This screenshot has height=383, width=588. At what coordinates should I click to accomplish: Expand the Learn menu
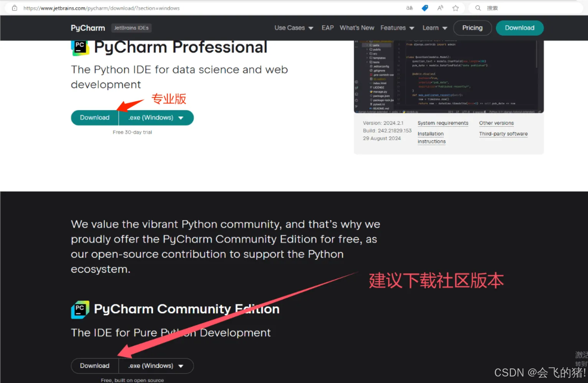click(x=435, y=28)
